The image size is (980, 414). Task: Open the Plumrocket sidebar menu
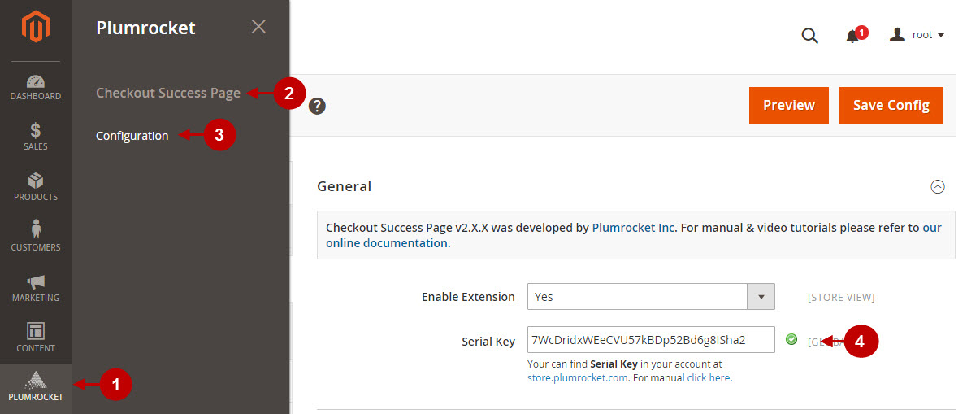36,387
